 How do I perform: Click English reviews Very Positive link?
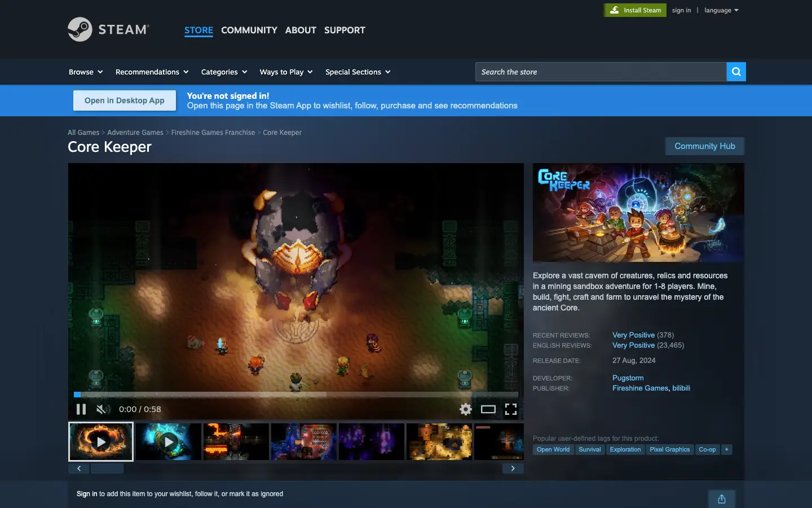[x=633, y=345]
